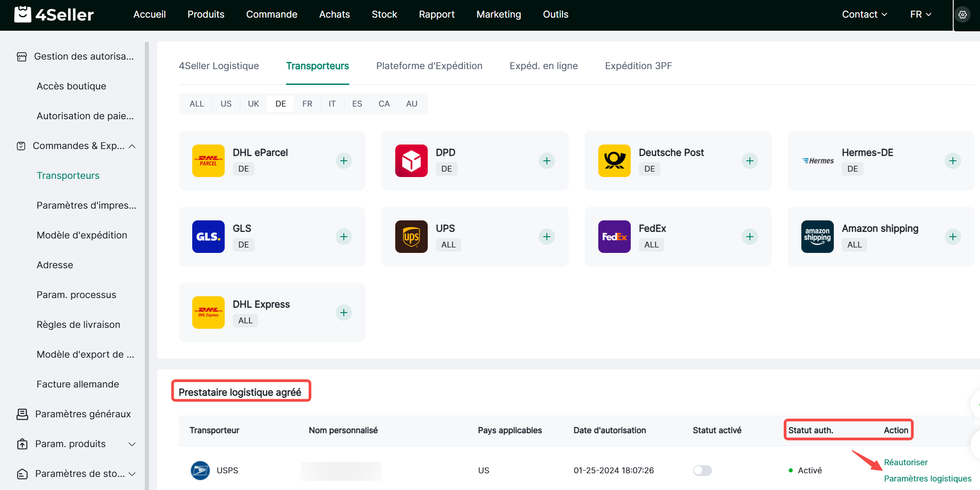Switch to Plateforme d'Expédition tab

(x=429, y=66)
